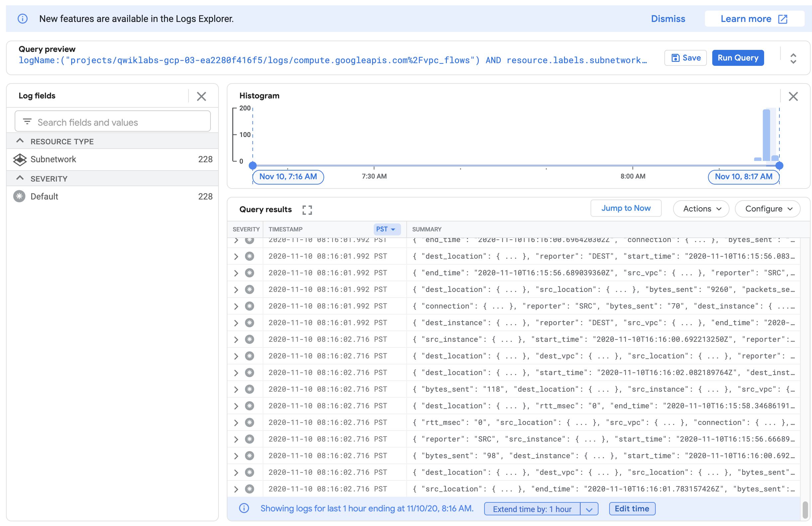Click the Search fields and values input
Screen dimensions: 812x526
coord(114,122)
